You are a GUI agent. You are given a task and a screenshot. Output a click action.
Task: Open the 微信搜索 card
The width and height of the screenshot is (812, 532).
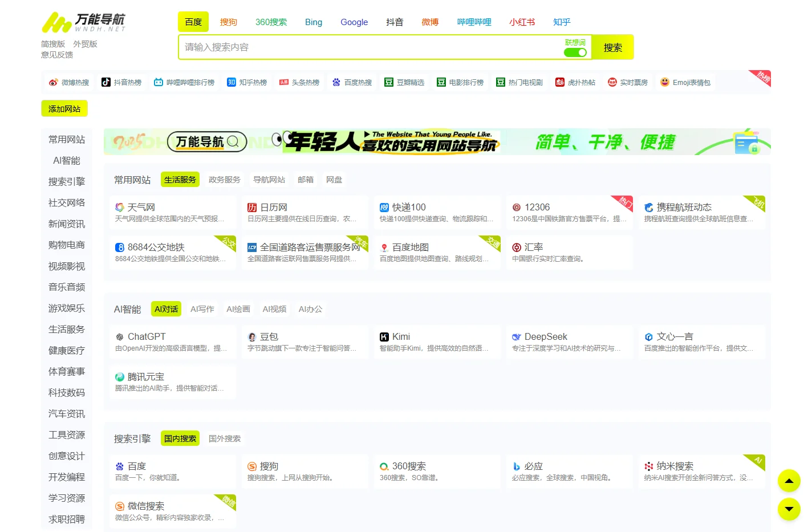click(173, 511)
